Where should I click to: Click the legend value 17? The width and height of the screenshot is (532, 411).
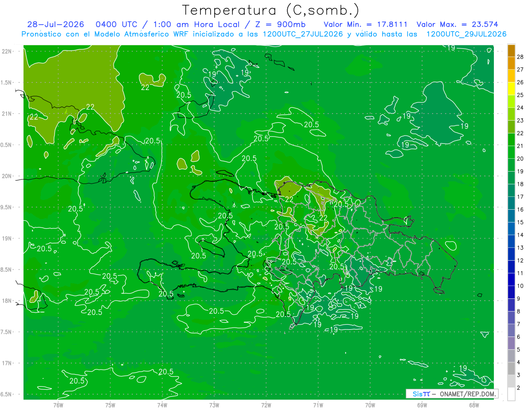tap(520, 197)
